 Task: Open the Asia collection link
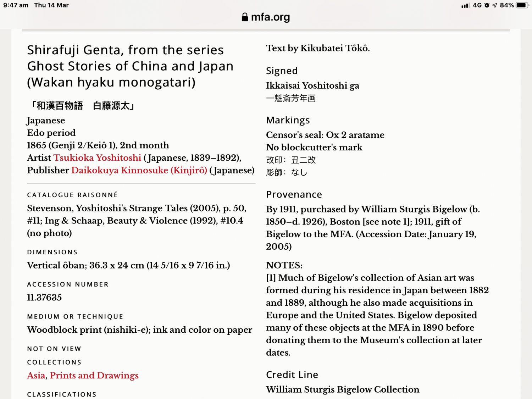coord(36,376)
